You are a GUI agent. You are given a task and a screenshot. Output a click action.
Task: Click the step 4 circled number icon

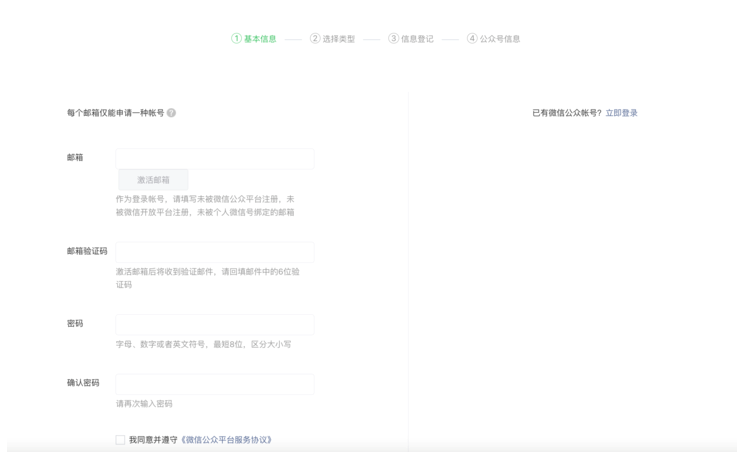[x=472, y=39]
